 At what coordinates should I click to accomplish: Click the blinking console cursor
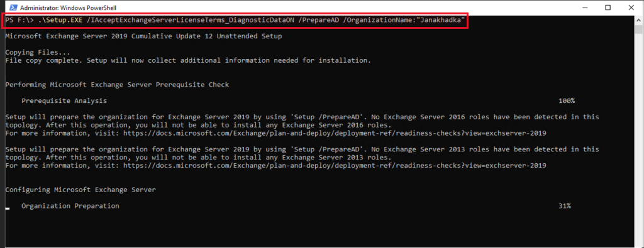click(x=8, y=208)
